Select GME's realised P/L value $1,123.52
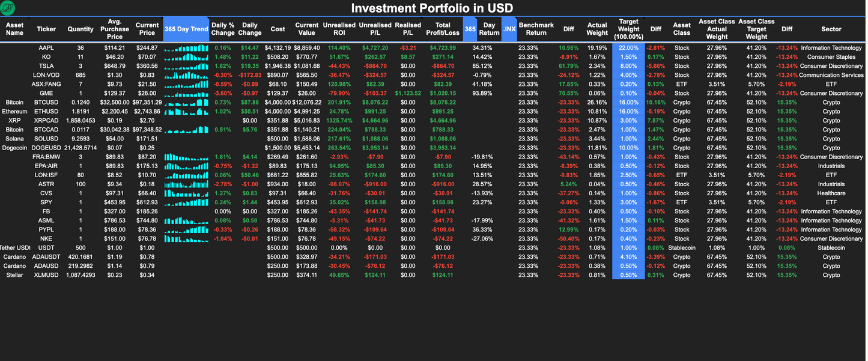868x361 pixels. pyautogui.click(x=408, y=93)
